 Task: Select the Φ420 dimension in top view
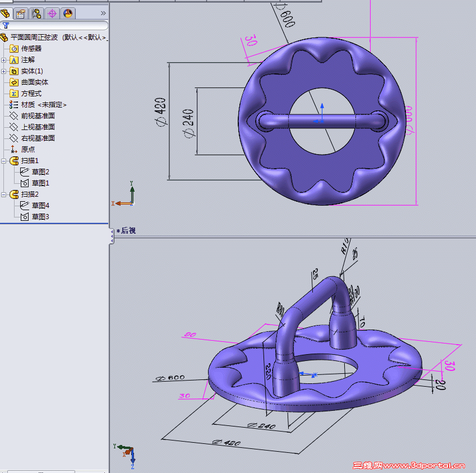point(160,112)
